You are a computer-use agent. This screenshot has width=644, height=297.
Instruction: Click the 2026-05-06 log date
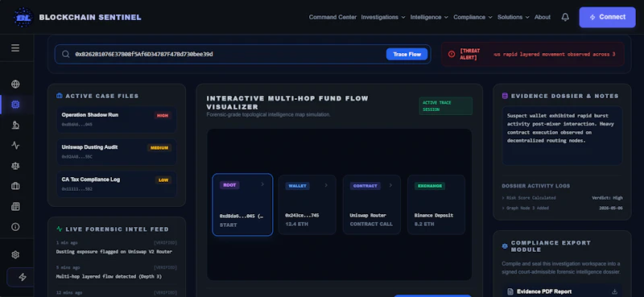[611, 208]
